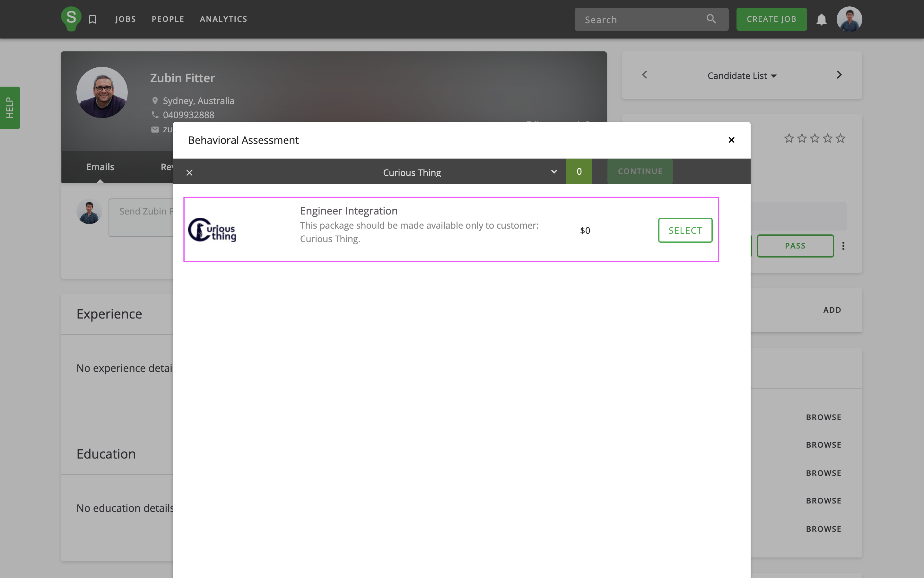Click the search magnifier icon
Image resolution: width=924 pixels, height=578 pixels.
pyautogui.click(x=711, y=19)
